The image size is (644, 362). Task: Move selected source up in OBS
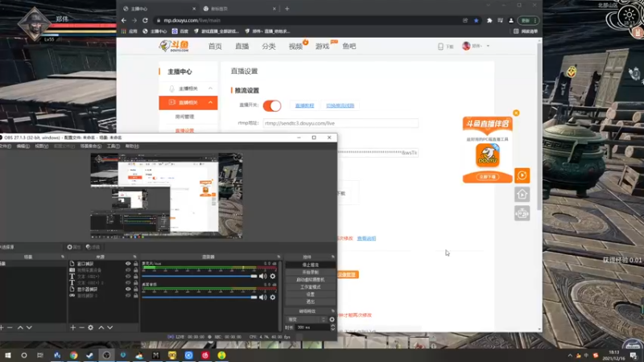(x=101, y=327)
